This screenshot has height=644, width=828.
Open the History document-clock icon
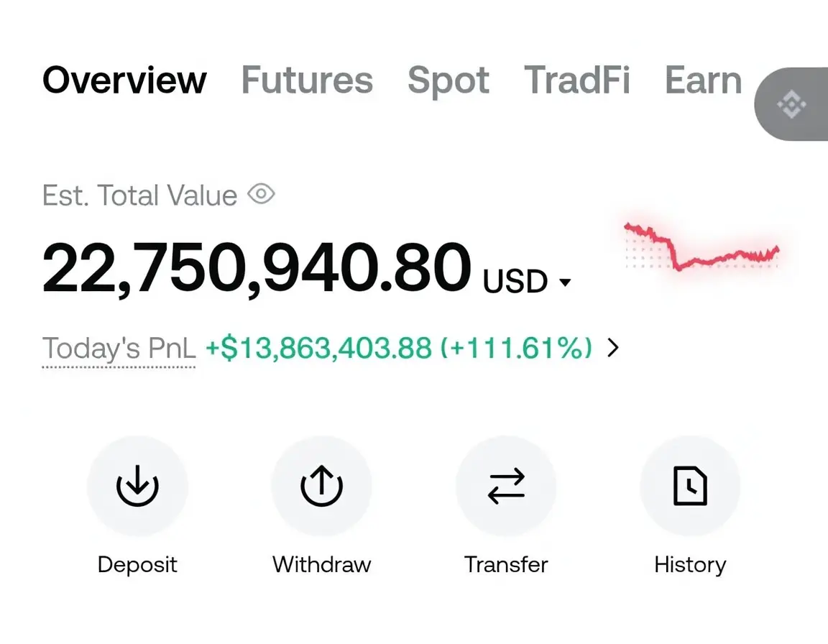point(690,486)
